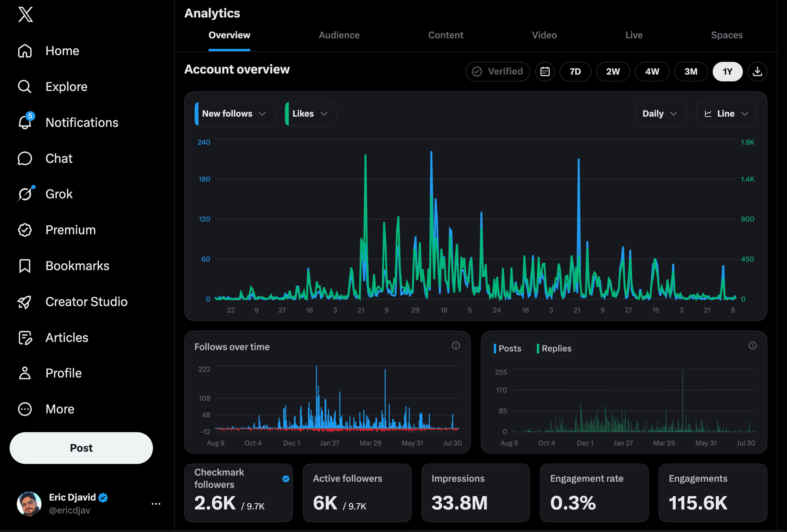Screen dimensions: 787x532
Task: Open Premium badge icon
Action: click(25, 230)
